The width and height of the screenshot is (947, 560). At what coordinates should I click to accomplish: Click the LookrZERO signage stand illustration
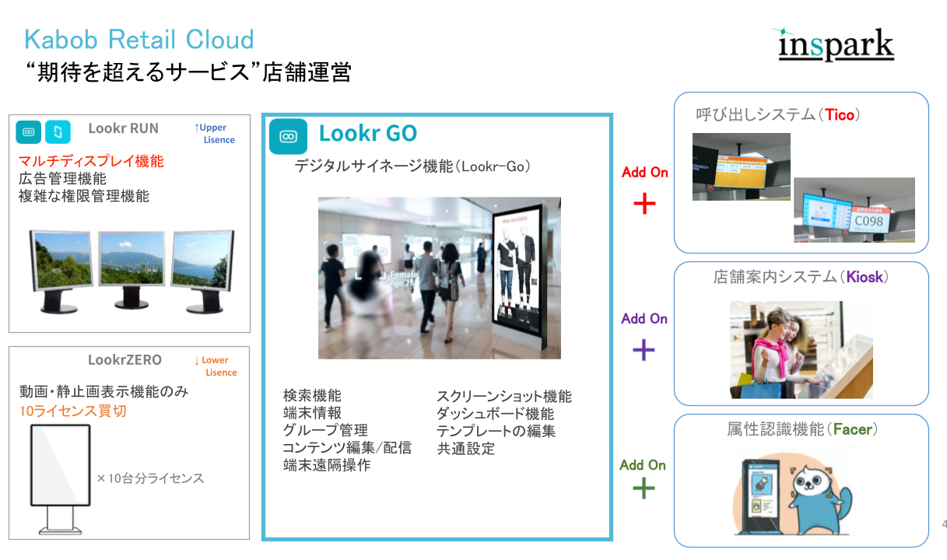(x=59, y=480)
